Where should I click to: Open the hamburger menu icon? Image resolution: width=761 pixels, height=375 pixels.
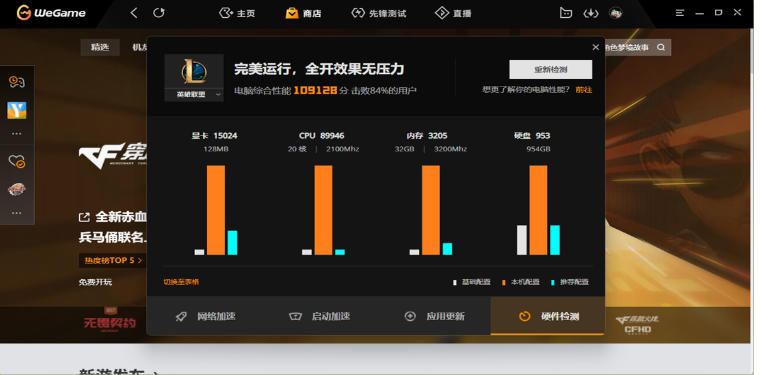(x=680, y=13)
